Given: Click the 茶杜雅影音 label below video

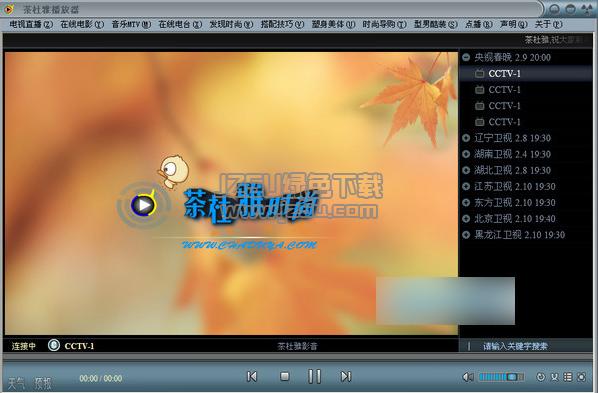Looking at the screenshot, I should tap(297, 346).
